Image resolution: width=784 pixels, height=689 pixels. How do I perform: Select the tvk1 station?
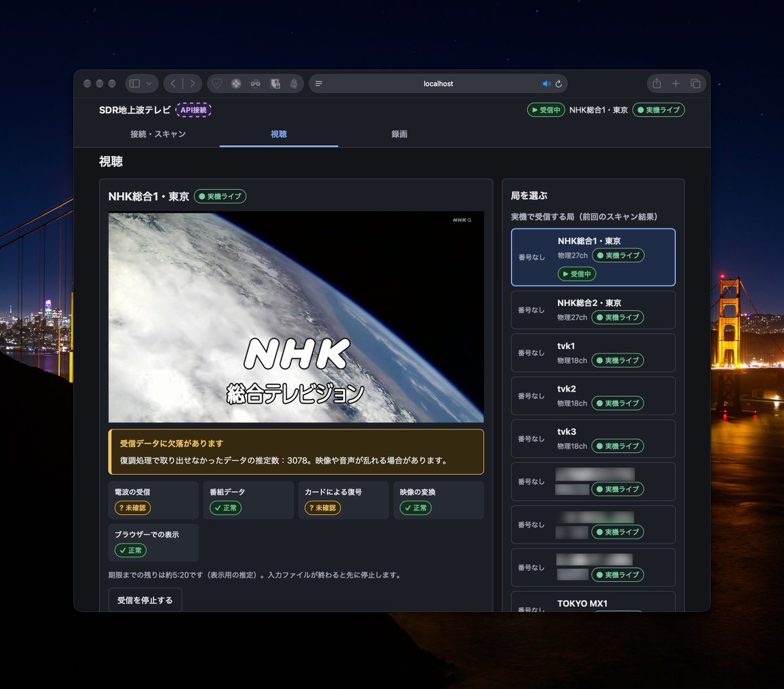(x=593, y=353)
